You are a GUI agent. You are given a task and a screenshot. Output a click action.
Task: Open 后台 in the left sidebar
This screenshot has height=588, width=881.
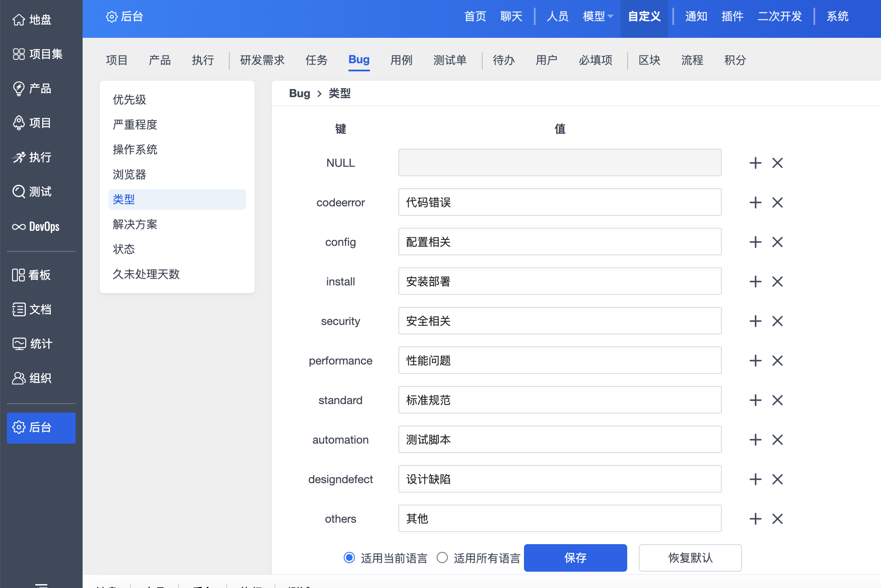coord(41,428)
